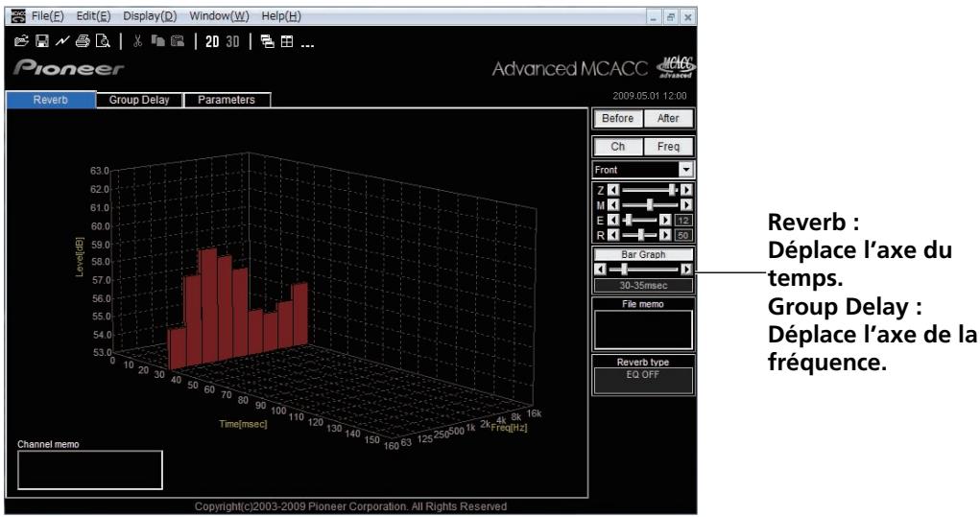This screenshot has height=517, width=980.
Task: Click left arrow of R slider
Action: 613,235
